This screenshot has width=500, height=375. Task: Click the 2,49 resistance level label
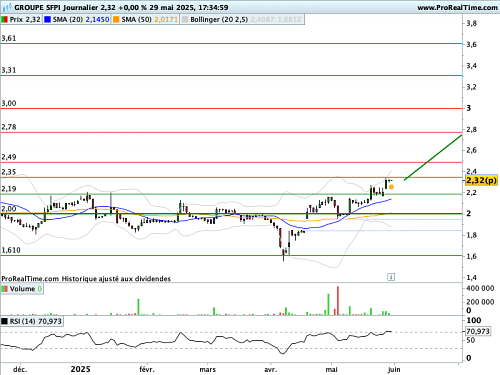[x=9, y=157]
